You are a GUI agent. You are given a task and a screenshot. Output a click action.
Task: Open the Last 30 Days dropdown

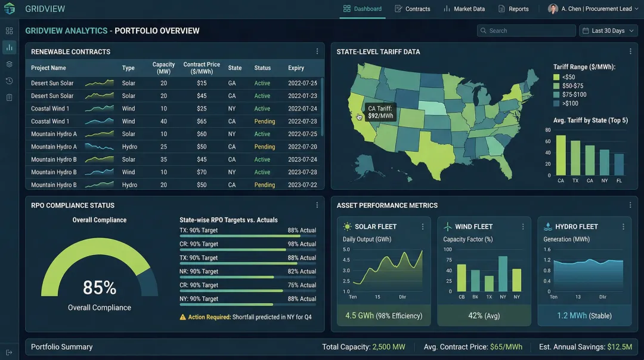608,30
